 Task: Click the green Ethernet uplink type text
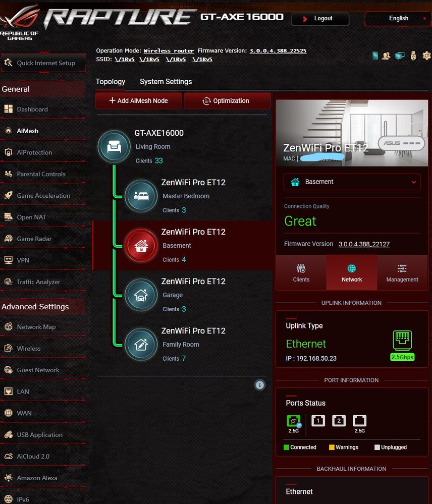pyautogui.click(x=306, y=344)
